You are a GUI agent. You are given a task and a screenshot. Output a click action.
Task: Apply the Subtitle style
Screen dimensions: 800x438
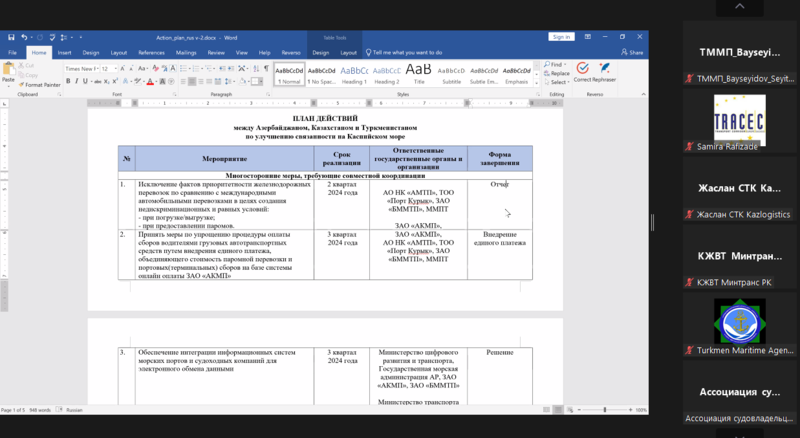pos(452,74)
